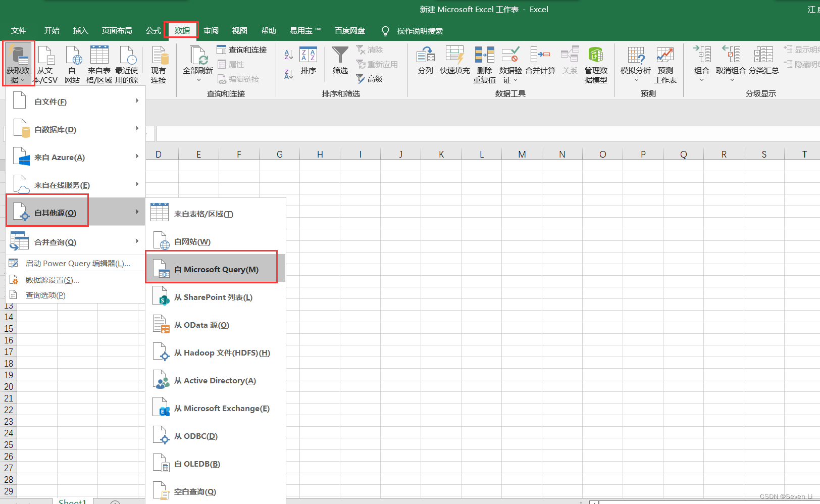Open the 排序 sort dialog
Screen dimensions: 820x504
(x=308, y=61)
